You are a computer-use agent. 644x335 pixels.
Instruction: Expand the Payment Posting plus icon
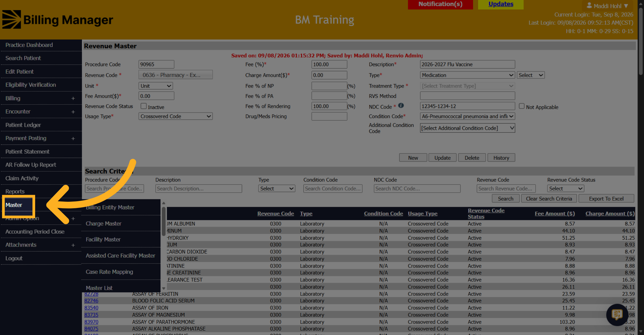(x=73, y=139)
